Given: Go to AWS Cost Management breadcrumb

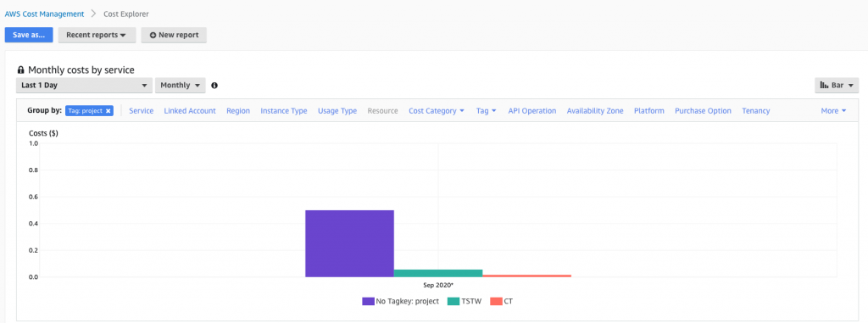Looking at the screenshot, I should coord(44,14).
